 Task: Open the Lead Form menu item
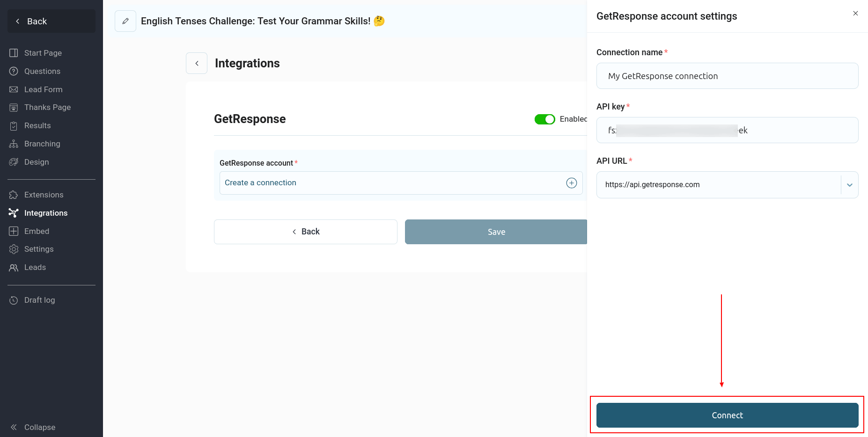point(43,89)
